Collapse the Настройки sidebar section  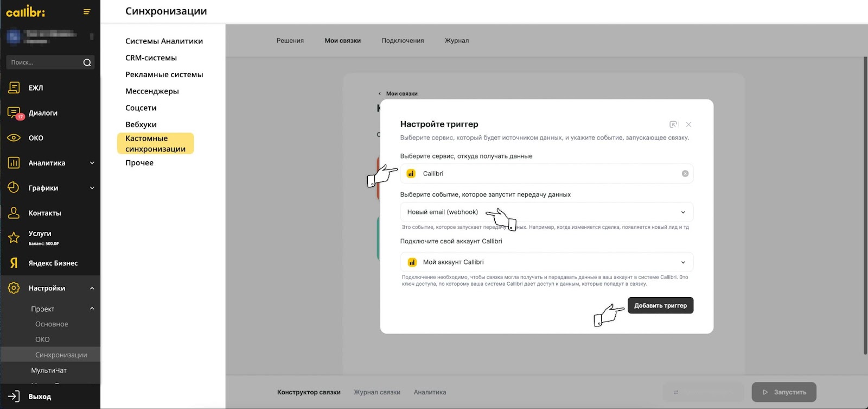(92, 288)
